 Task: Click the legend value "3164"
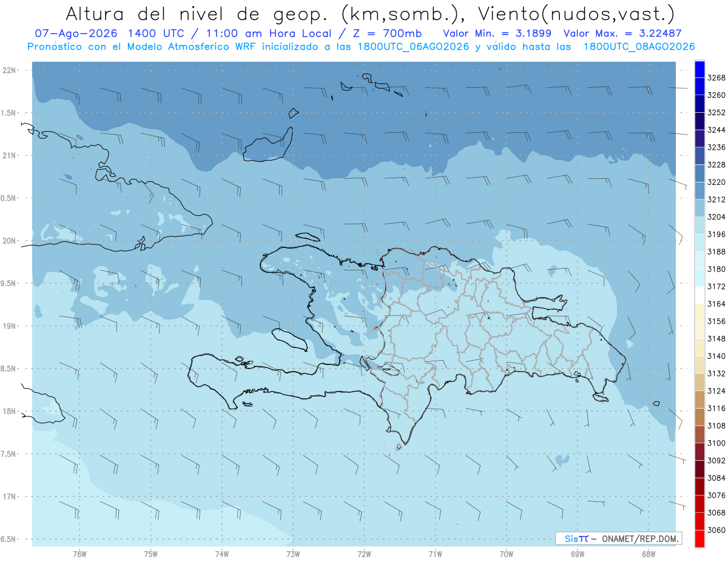point(716,304)
